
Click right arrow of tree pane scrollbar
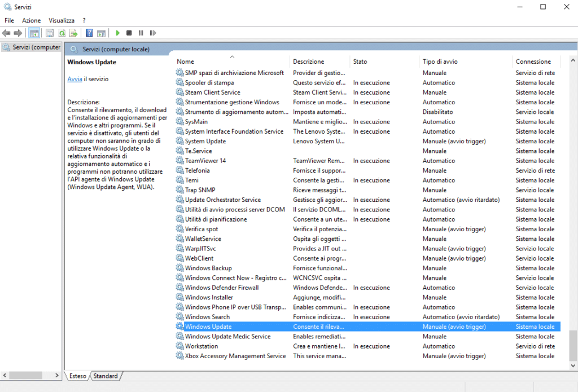57,376
